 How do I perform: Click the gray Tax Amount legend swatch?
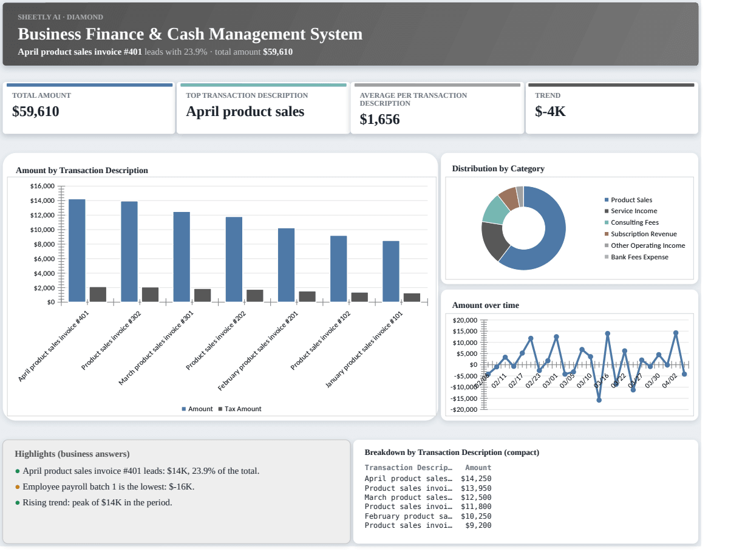(220, 409)
